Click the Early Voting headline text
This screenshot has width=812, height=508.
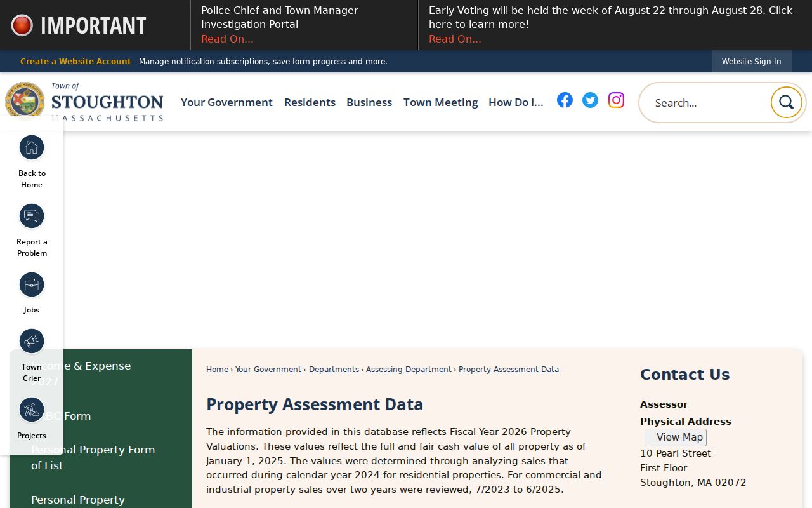[x=610, y=17]
